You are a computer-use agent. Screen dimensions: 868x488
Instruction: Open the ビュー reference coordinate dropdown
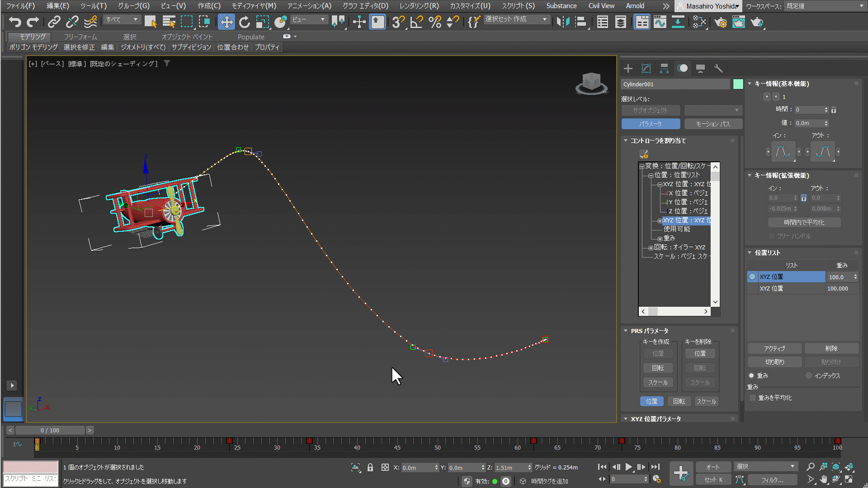coord(309,19)
